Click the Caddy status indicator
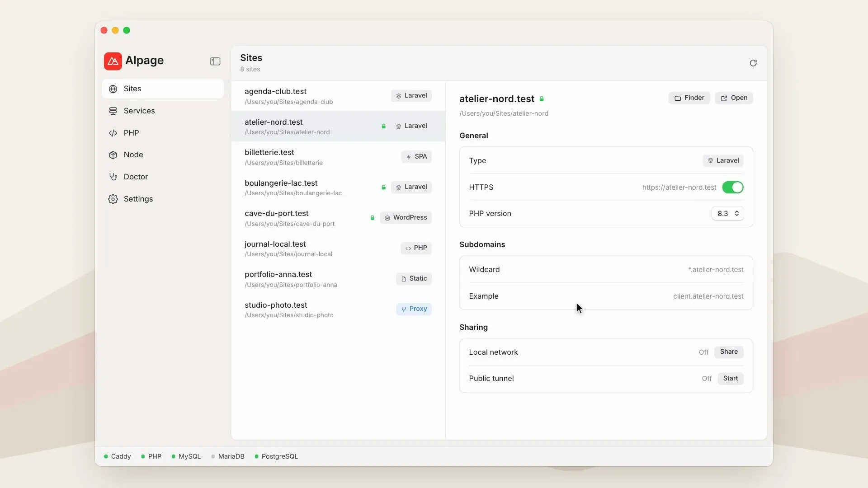This screenshot has width=868, height=488. pyautogui.click(x=118, y=456)
